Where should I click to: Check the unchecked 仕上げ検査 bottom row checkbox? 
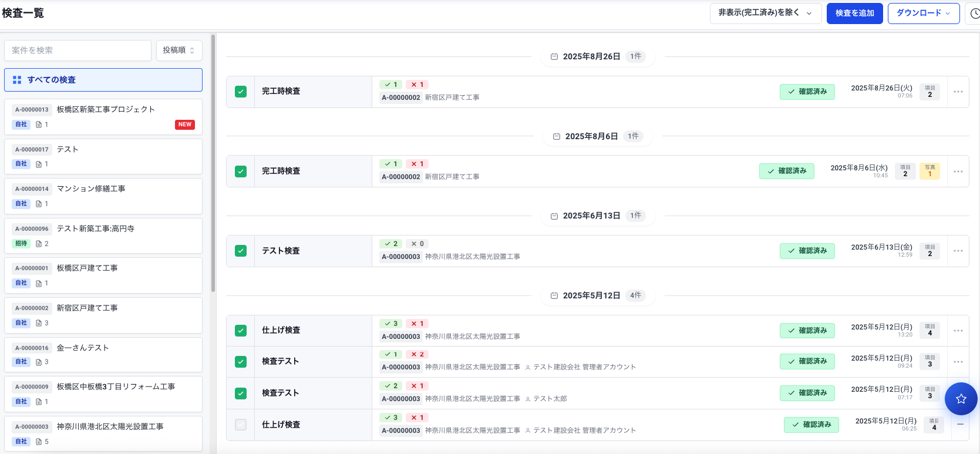point(241,425)
